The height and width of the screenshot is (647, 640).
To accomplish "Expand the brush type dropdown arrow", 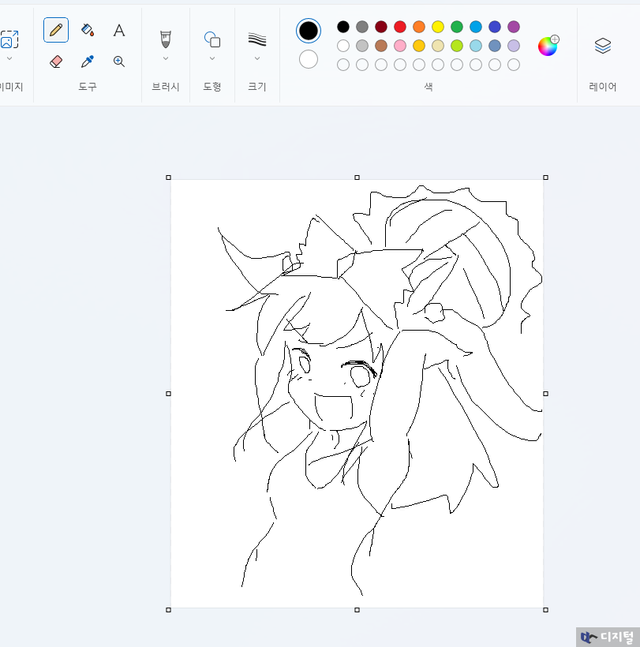I will pos(165,59).
